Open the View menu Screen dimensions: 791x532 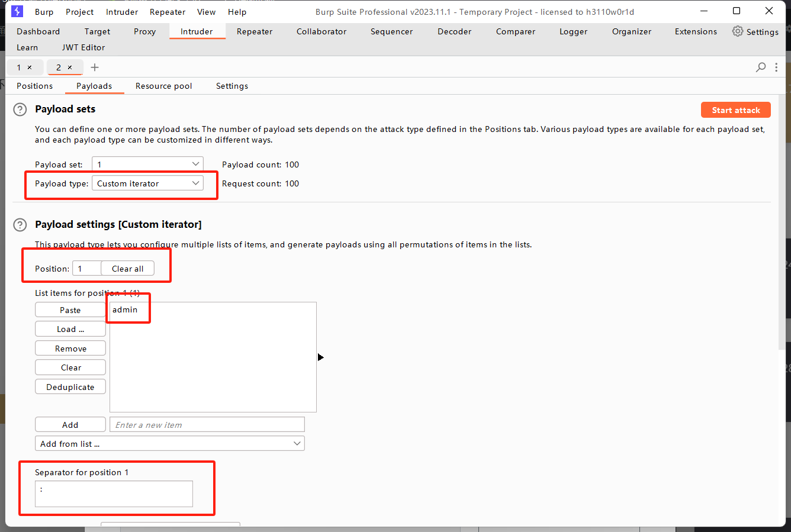click(206, 12)
